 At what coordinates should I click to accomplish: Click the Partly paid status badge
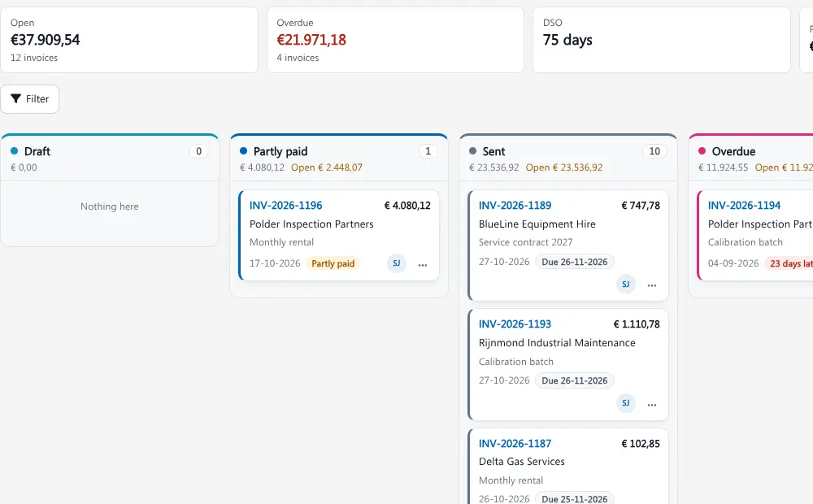click(333, 263)
